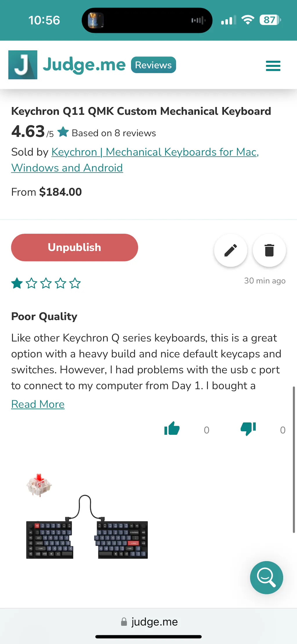This screenshot has width=297, height=644.
Task: Tap the Dynamic Island now-playing thumbnail
Action: 96,20
